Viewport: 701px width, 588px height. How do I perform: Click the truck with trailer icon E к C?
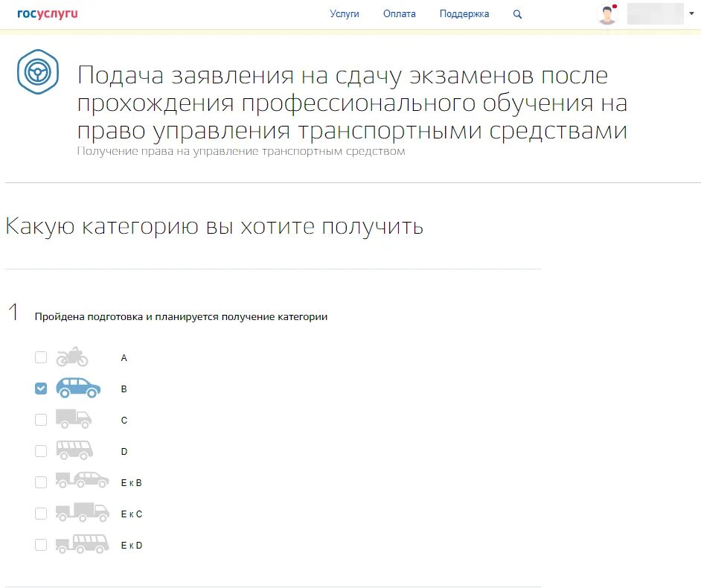83,512
